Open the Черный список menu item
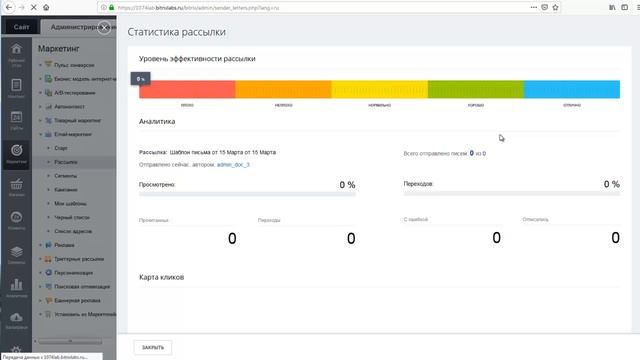 tap(72, 218)
